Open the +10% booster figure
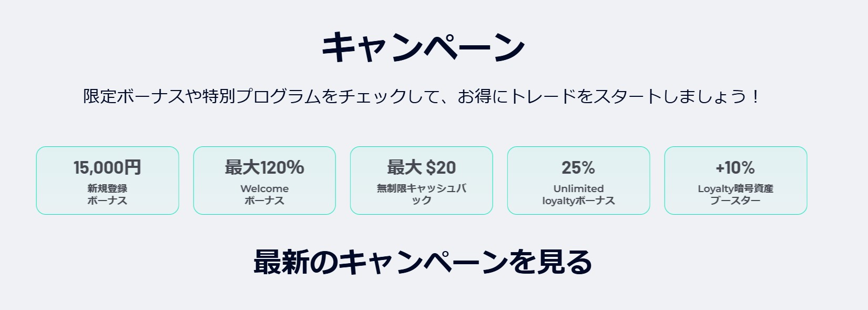868x310 pixels. pos(735,168)
